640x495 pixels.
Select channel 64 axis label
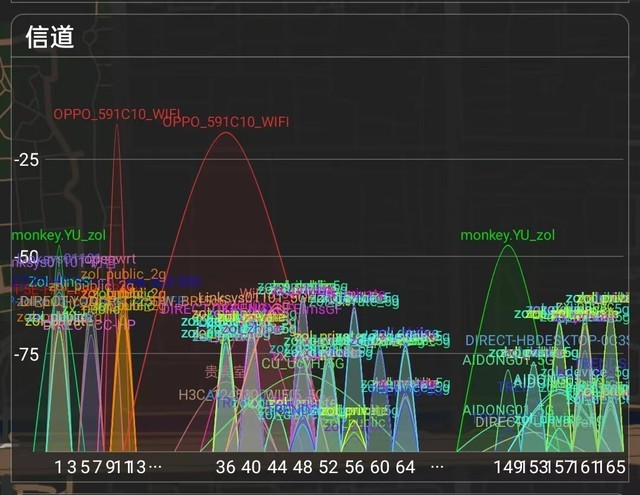(x=405, y=467)
